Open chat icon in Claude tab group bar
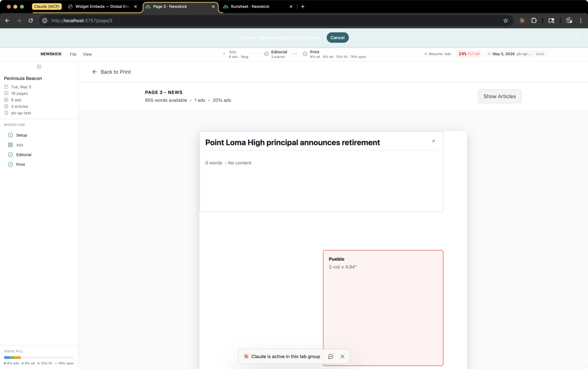Screen dimensions: 588x369 pos(331,357)
